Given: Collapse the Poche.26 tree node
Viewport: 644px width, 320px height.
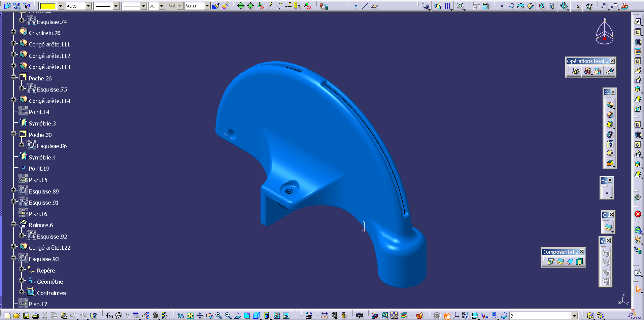Looking at the screenshot, I should (x=13, y=77).
